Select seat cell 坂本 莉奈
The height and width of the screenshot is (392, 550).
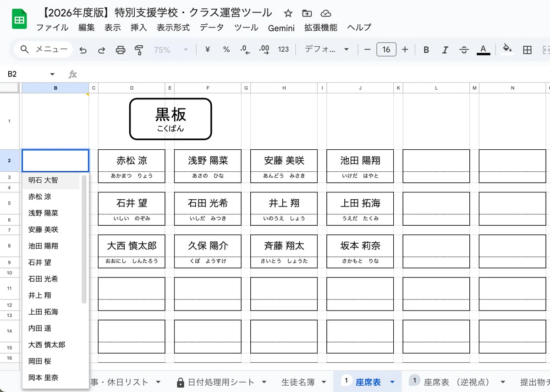[x=360, y=246]
